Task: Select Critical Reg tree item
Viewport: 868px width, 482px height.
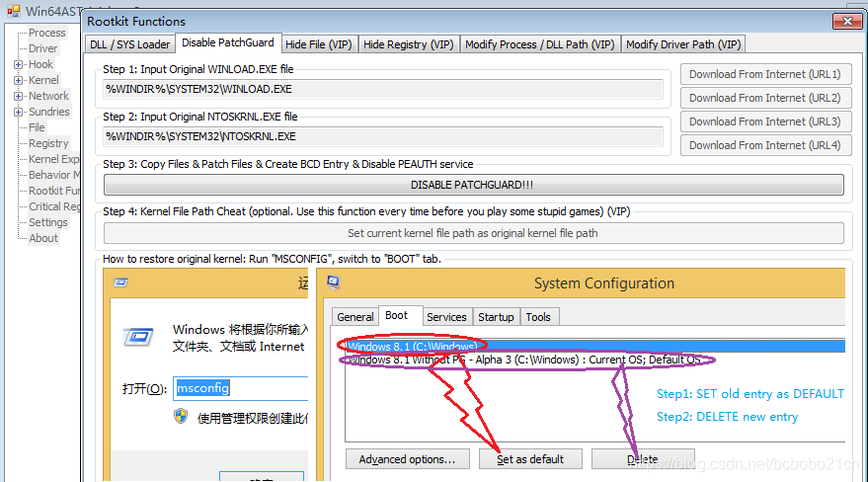Action: (x=53, y=206)
